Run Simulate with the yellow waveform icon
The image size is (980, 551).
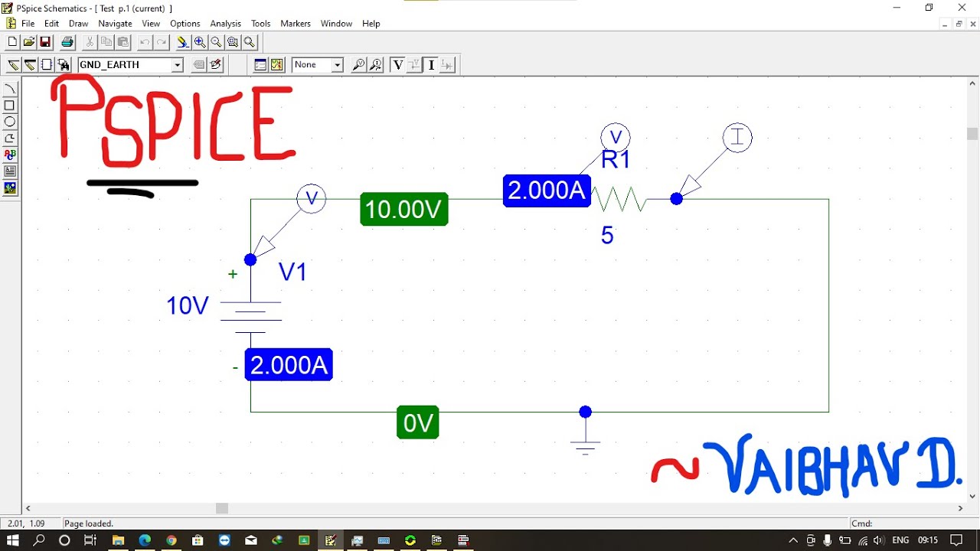pyautogui.click(x=277, y=65)
